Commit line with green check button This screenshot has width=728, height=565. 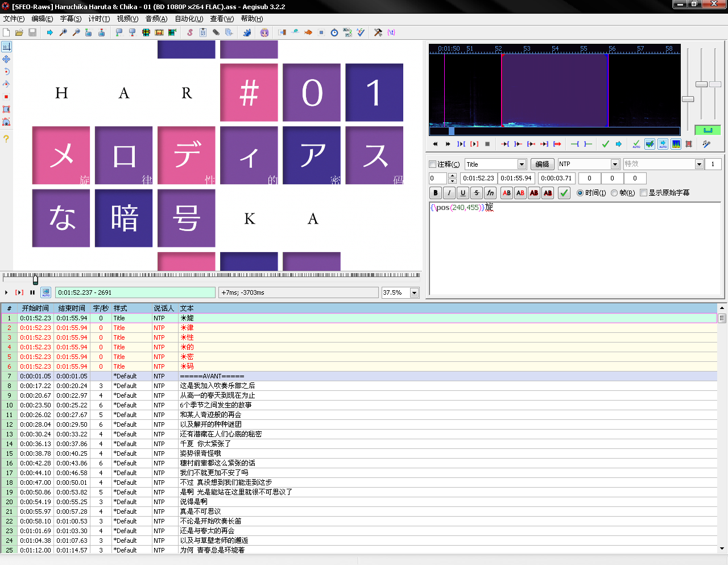[x=564, y=193]
